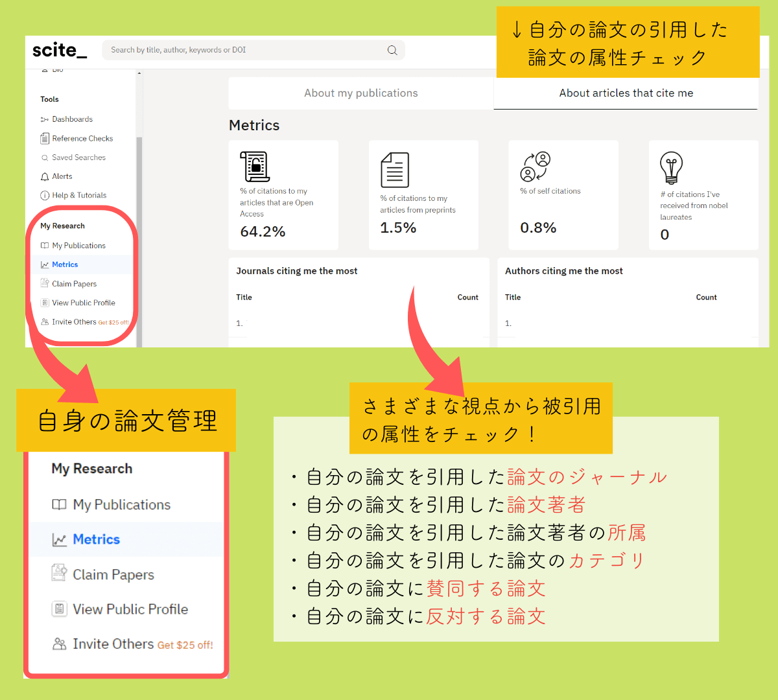Switch to About articles that cite me tab
This screenshot has width=778, height=700.
626,93
